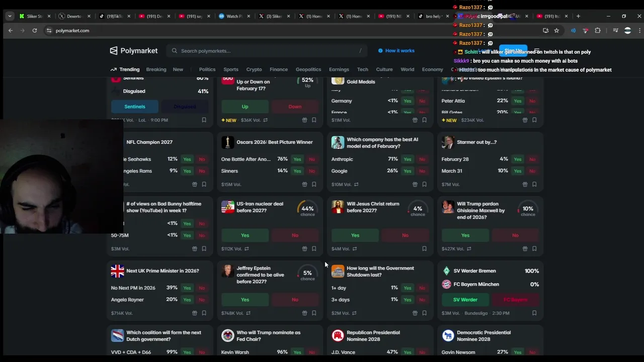Open the browser extensions puzzle icon

pos(598,31)
